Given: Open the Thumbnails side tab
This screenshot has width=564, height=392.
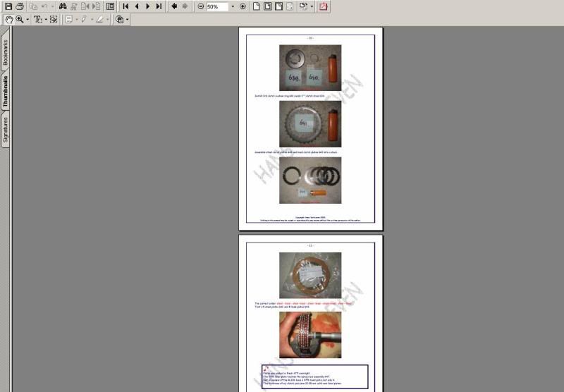Looking at the screenshot, I should point(5,92).
